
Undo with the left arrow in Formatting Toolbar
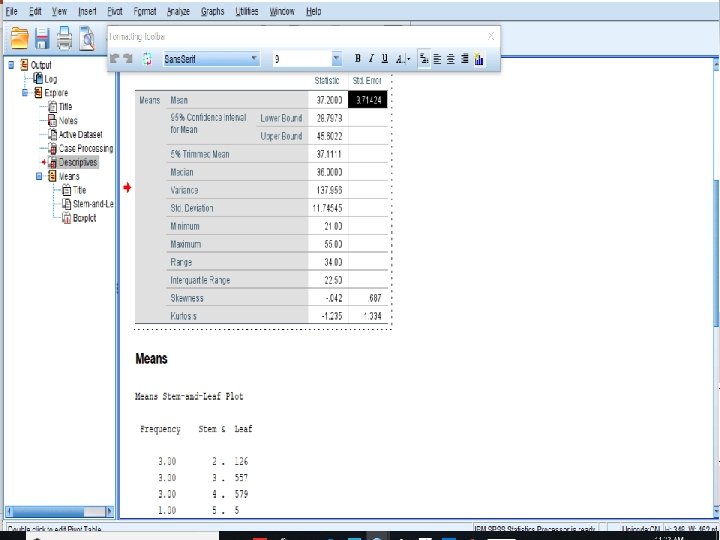tap(115, 59)
